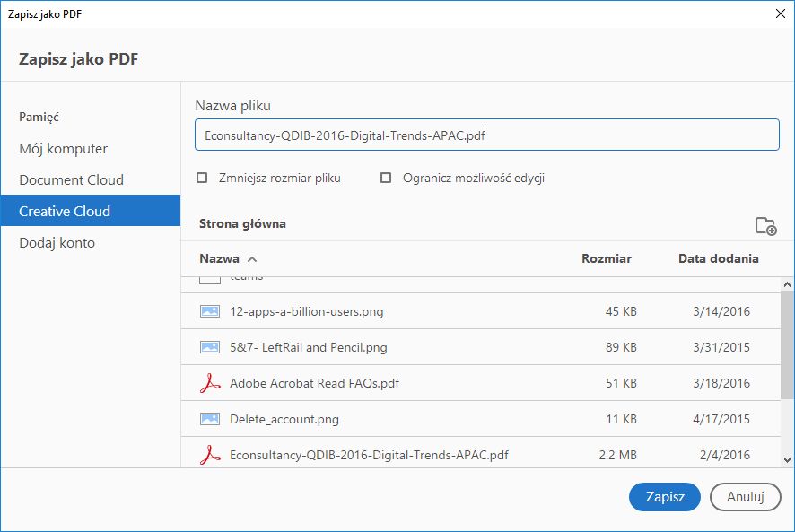This screenshot has width=795, height=532.
Task: Click the image icon for 12-apps-a-billion-users.png
Action: (x=210, y=312)
